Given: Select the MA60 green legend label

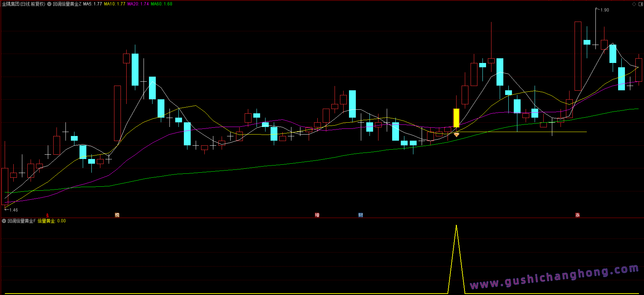Looking at the screenshot, I should [161, 4].
